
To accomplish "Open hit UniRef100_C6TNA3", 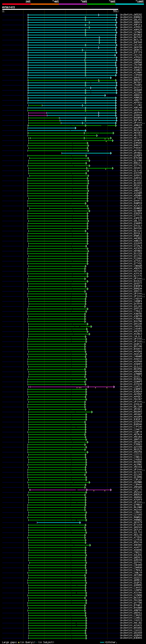I will click(131, 32).
